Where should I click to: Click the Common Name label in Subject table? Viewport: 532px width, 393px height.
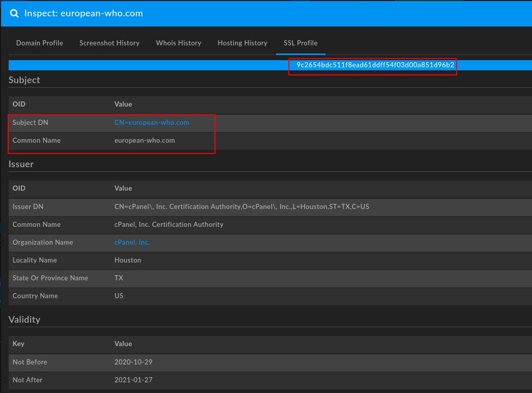pos(37,141)
